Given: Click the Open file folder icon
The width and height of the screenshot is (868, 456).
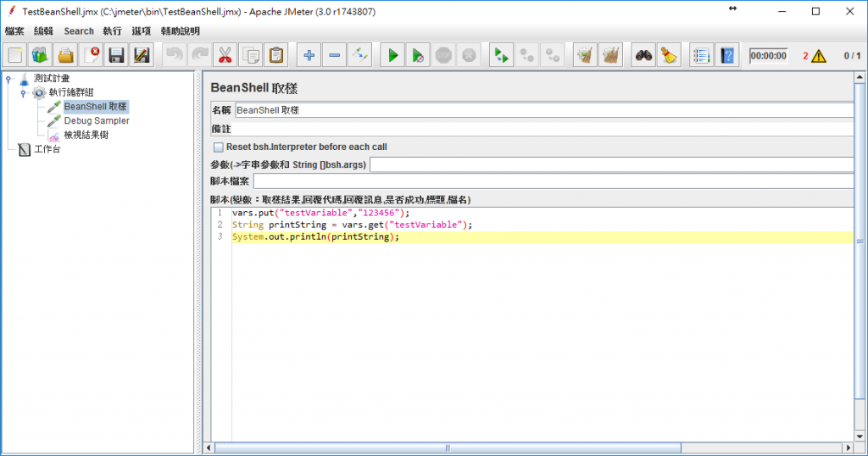Looking at the screenshot, I should coord(65,55).
